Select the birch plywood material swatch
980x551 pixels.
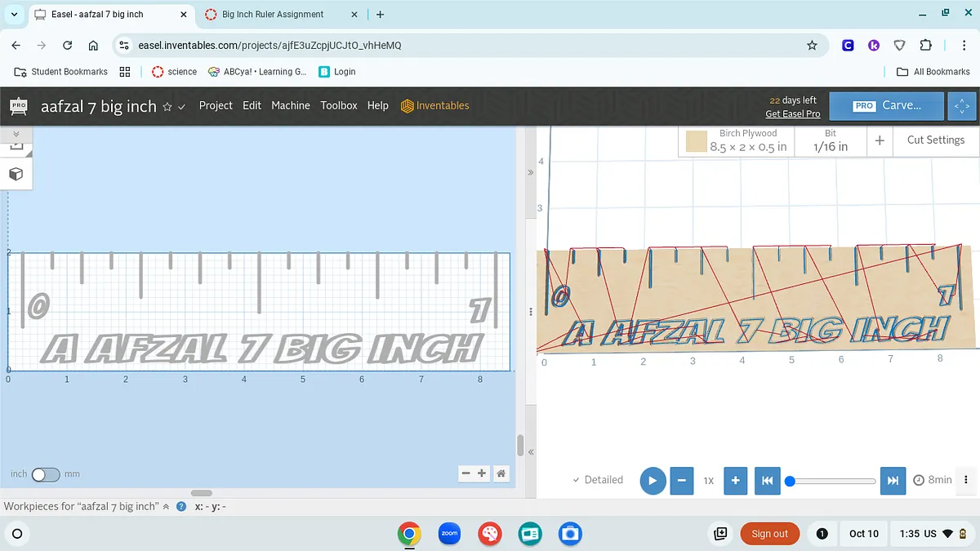click(x=696, y=142)
